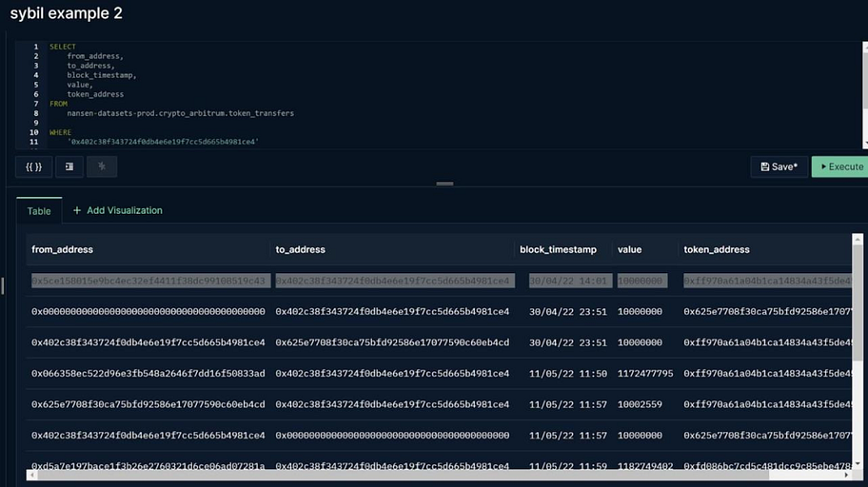Click the pane resize handle below editor
This screenshot has height=487, width=868.
pos(444,184)
